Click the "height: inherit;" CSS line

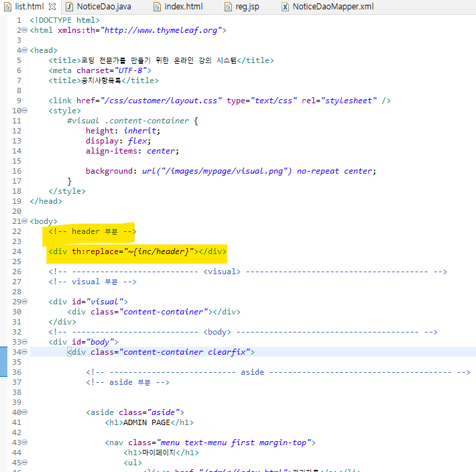coord(123,131)
